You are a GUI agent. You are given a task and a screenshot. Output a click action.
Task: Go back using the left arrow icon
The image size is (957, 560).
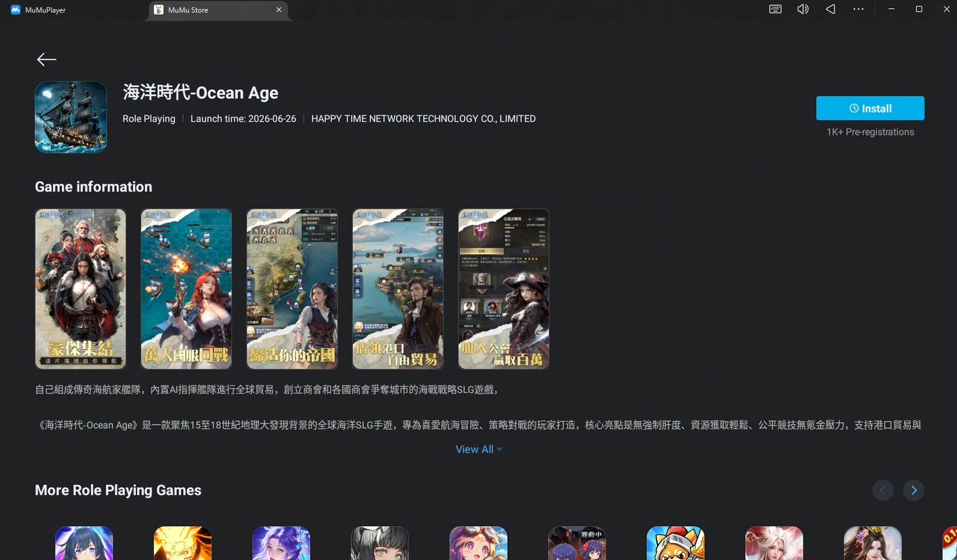coord(47,59)
